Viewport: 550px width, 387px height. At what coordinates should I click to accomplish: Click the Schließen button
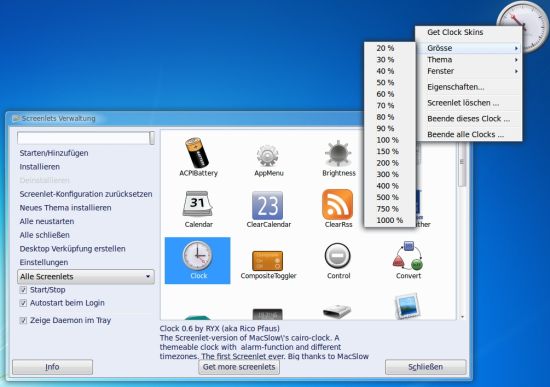pyautogui.click(x=425, y=367)
